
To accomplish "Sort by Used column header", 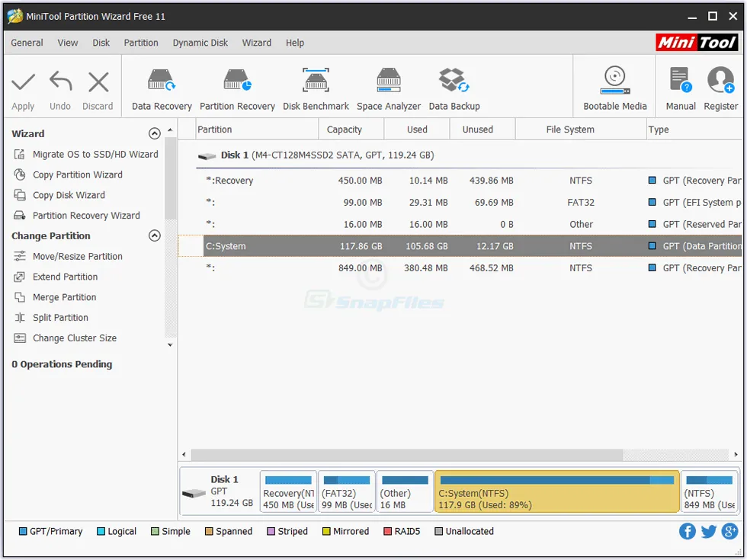I will click(x=417, y=130).
